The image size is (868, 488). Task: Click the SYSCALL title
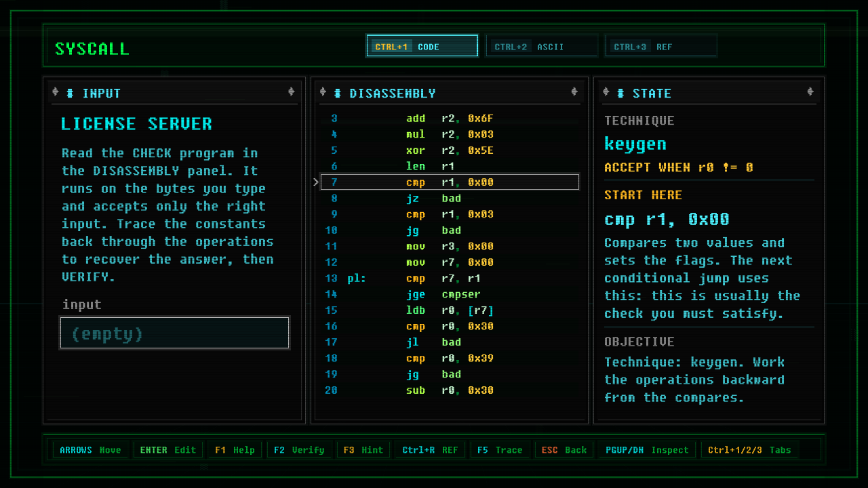pyautogui.click(x=92, y=49)
